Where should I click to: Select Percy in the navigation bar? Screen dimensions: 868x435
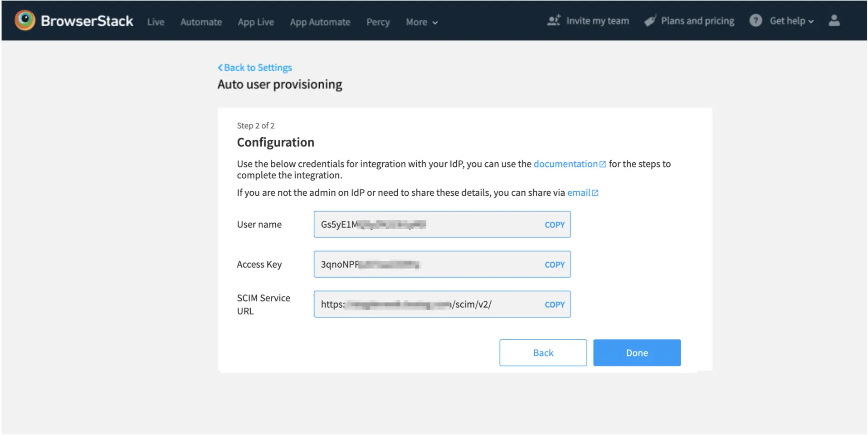378,22
